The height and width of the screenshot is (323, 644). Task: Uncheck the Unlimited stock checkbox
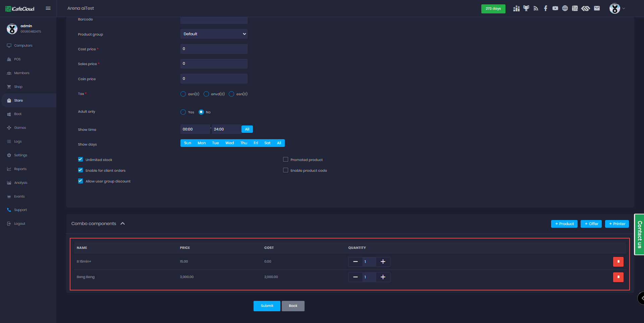[80, 160]
